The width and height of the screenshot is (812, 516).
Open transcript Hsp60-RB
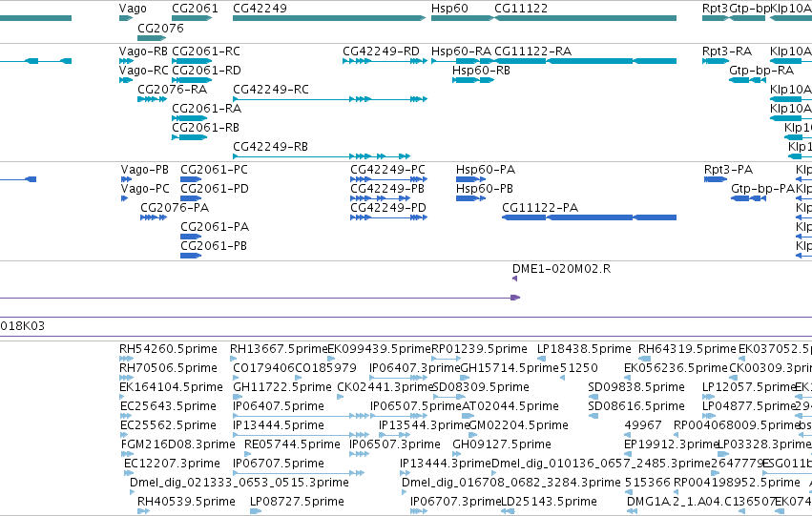click(x=481, y=71)
